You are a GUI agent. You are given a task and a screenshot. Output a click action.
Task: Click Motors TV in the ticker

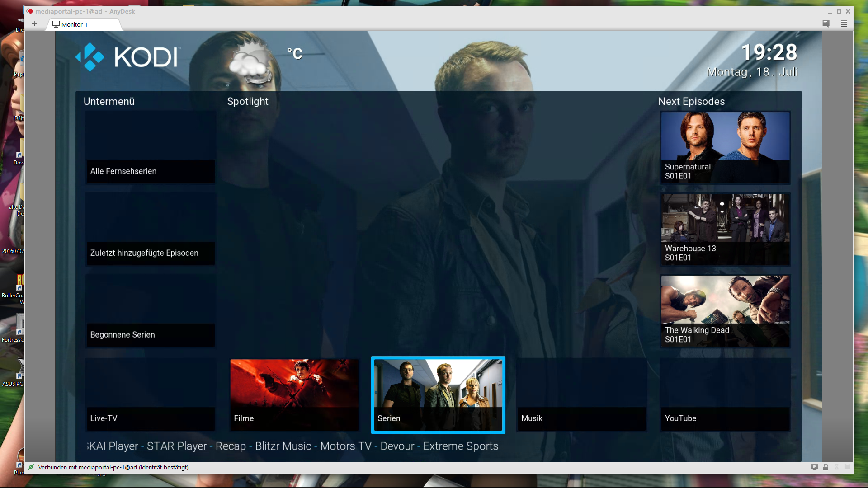coord(346,446)
